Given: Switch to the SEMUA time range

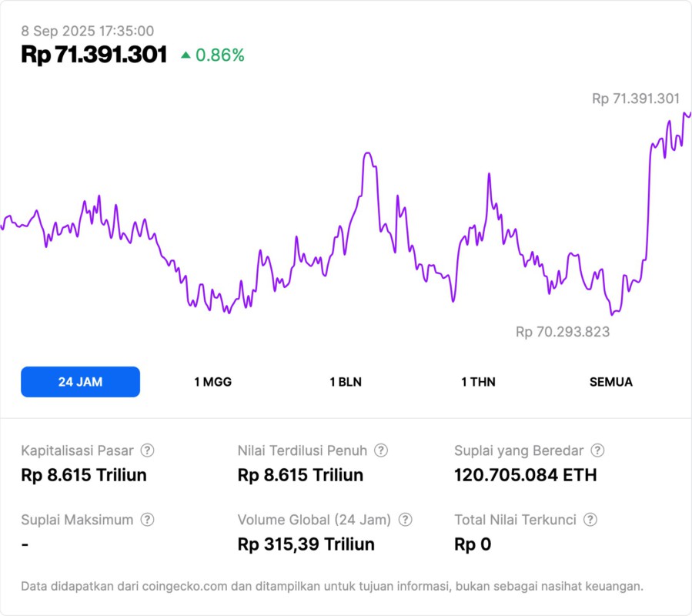Looking at the screenshot, I should tap(611, 382).
